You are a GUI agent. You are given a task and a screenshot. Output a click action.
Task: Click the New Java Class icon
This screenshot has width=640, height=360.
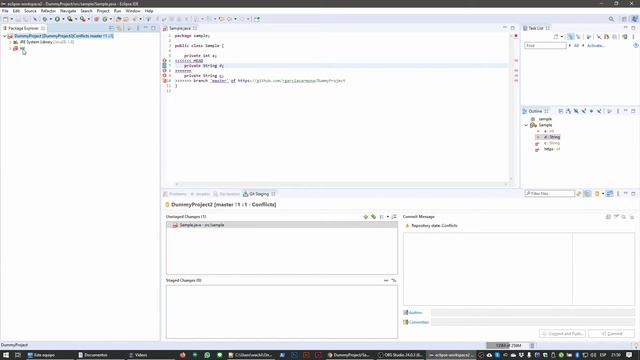point(105,19)
